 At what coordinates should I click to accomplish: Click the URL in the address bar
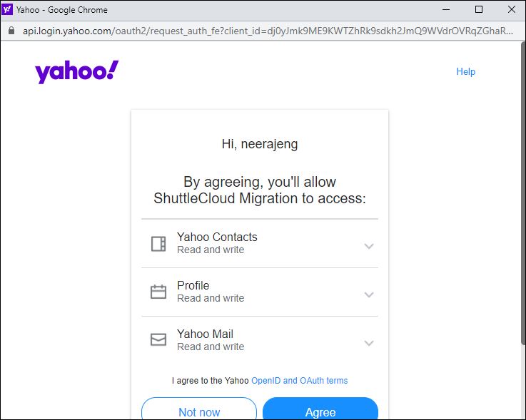(x=268, y=31)
